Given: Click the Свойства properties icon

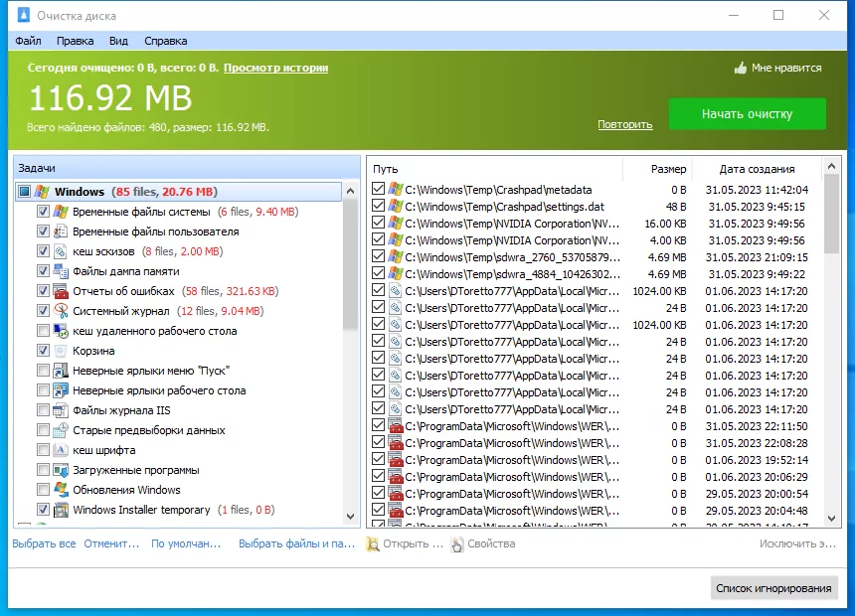Looking at the screenshot, I should 457,544.
